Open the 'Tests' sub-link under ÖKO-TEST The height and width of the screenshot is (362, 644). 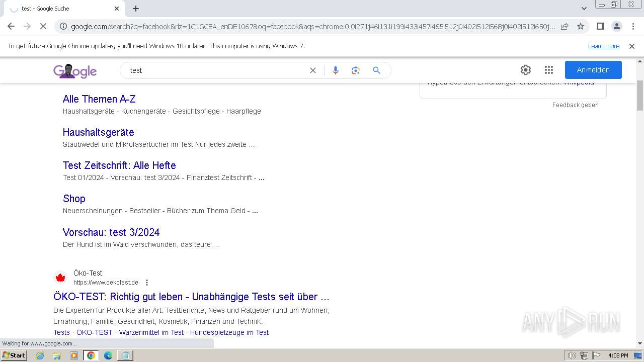pos(61,332)
